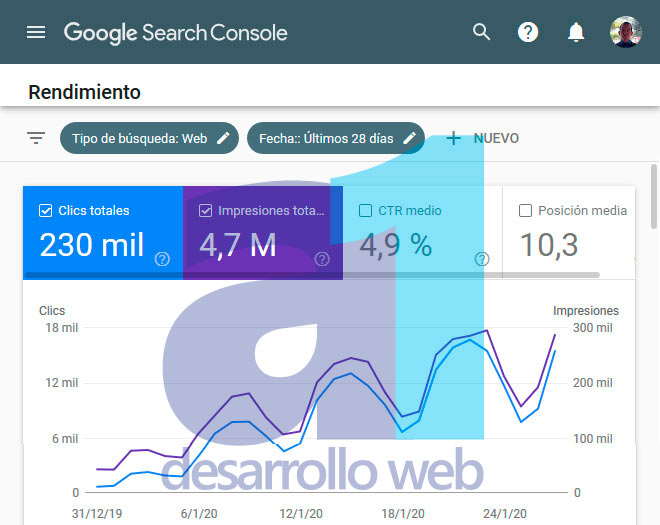The image size is (660, 525).
Task: Add a new filter with NUEVO
Action: pos(482,138)
